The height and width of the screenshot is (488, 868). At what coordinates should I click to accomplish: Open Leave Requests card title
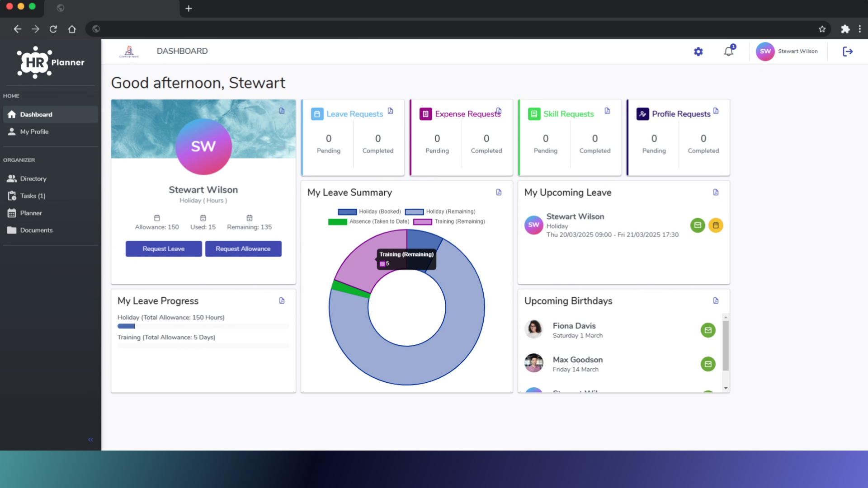(355, 114)
